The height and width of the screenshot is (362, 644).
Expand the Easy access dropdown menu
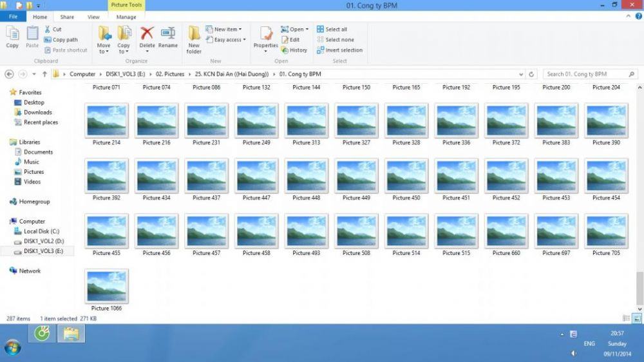coord(224,40)
